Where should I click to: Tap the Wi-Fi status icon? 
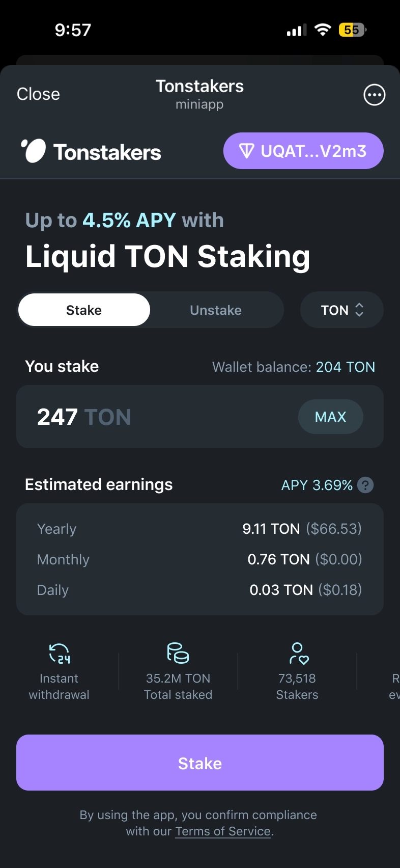point(322,30)
